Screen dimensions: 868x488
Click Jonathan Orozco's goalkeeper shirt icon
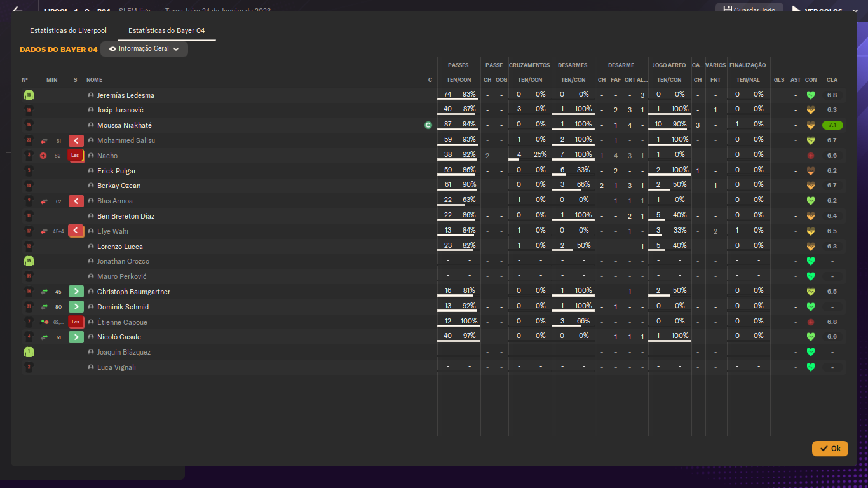coord(29,261)
